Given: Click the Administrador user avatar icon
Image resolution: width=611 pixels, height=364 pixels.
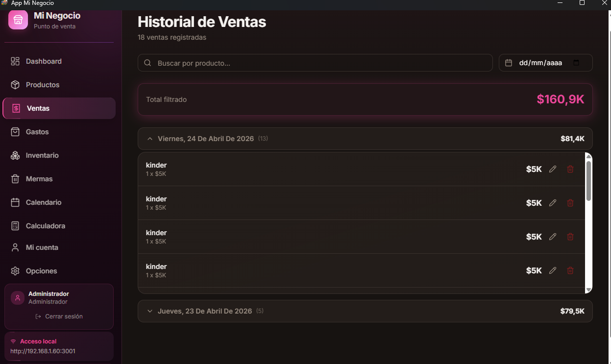Looking at the screenshot, I should tap(18, 298).
